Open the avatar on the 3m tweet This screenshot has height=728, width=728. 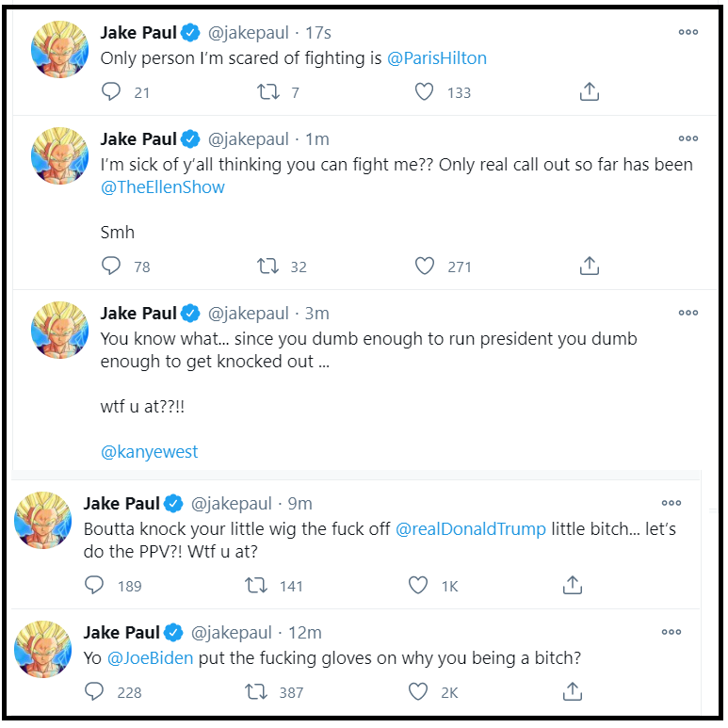[x=59, y=330]
